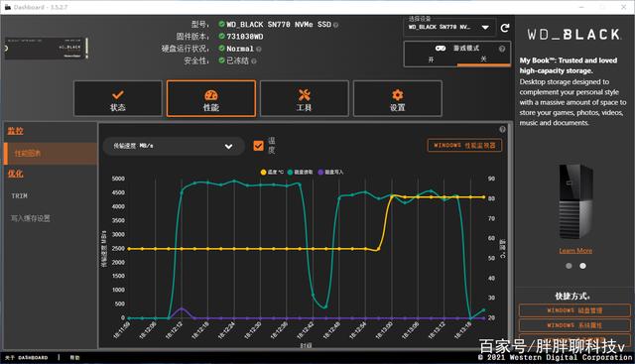Click info icon next to Normal status

258,49
